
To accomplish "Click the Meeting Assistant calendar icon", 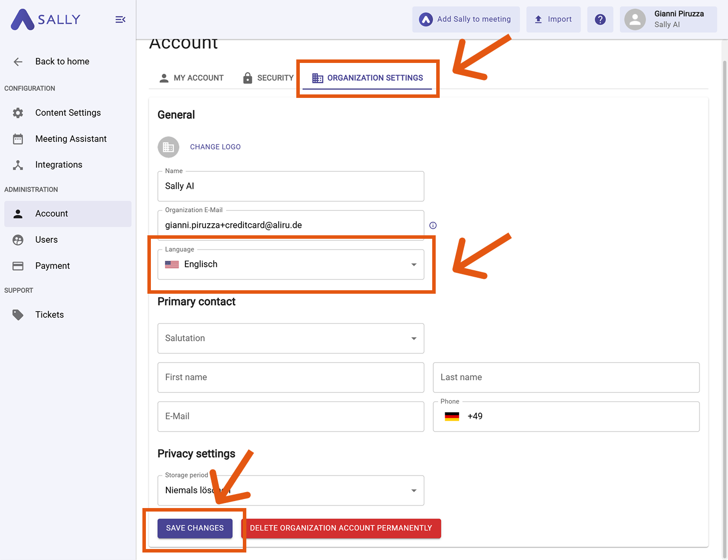I will (18, 139).
